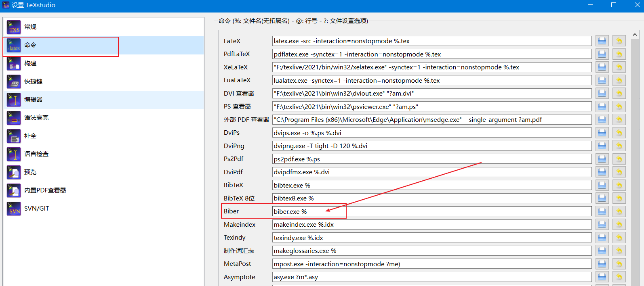
Task: Reset the Ps2Pdf command to default
Action: tap(619, 159)
